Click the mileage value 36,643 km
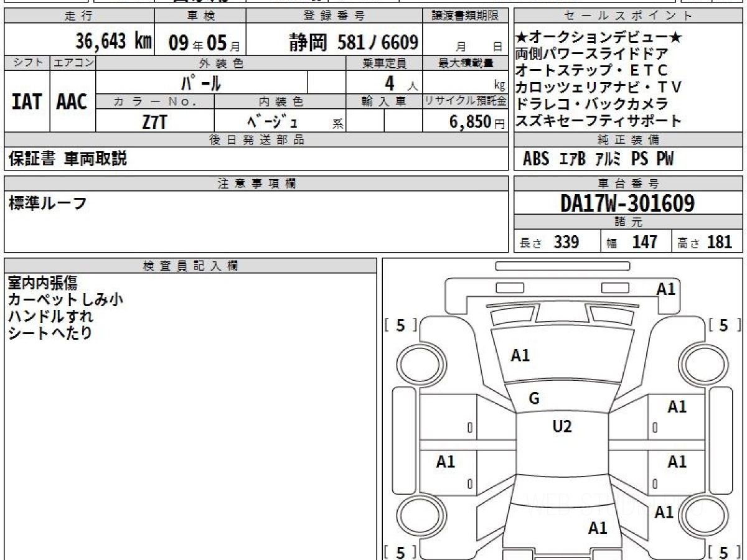 click(x=114, y=42)
